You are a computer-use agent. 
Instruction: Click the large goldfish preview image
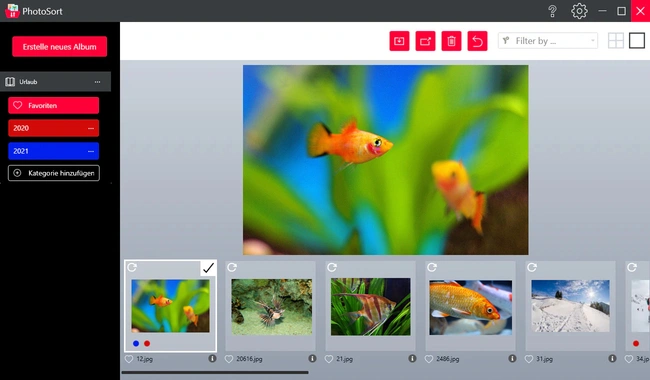(x=386, y=160)
